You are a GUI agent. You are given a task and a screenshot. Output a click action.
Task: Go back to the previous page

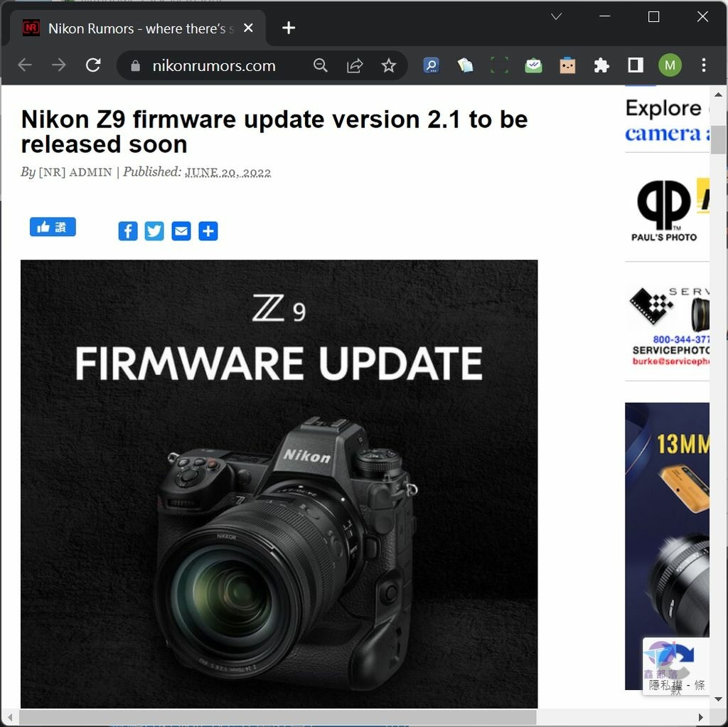pos(25,65)
